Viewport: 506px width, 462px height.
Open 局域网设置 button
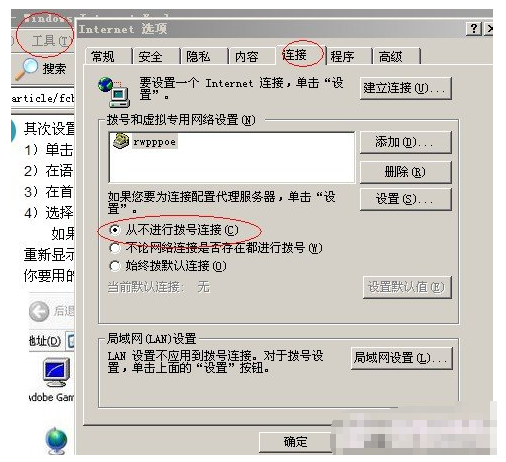click(402, 358)
